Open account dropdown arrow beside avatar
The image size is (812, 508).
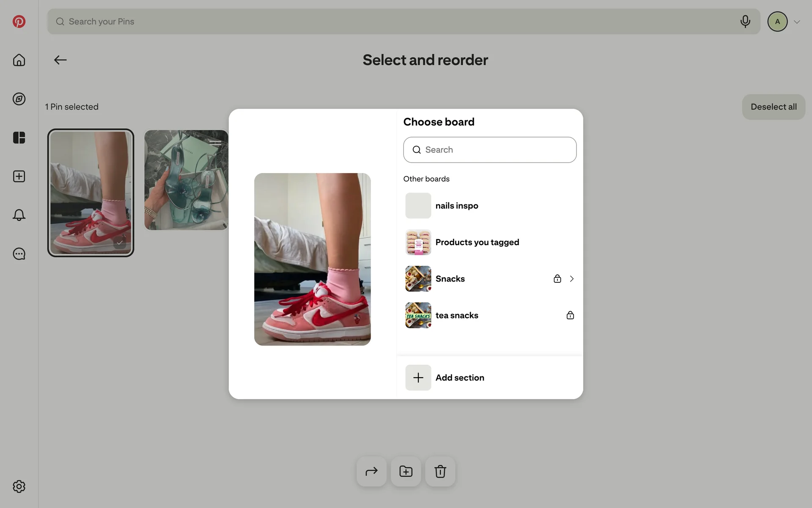point(797,22)
